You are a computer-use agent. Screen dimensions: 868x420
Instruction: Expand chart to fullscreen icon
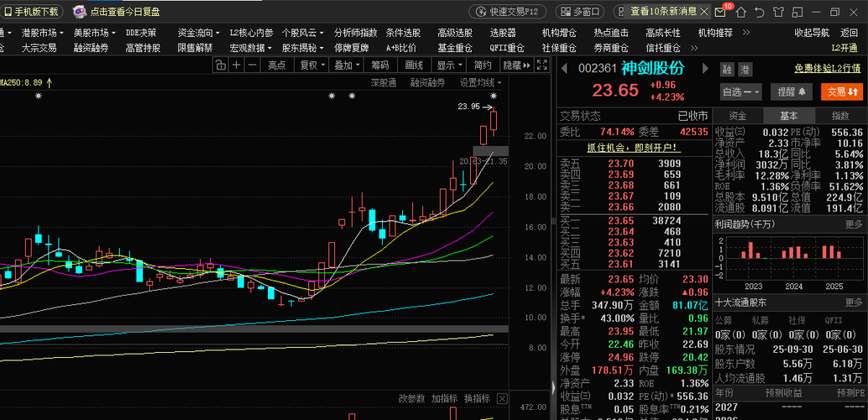(x=542, y=66)
